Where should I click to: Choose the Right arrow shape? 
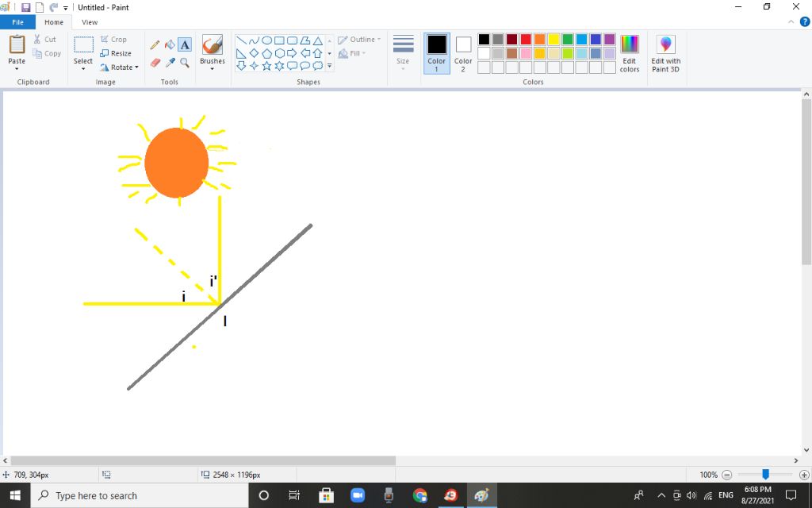click(292, 53)
